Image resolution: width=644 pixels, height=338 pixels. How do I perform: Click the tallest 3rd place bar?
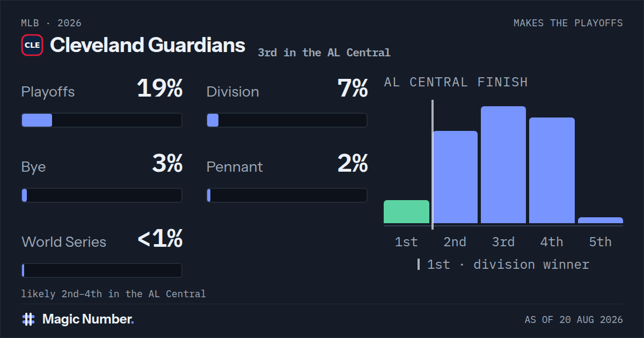(503, 165)
